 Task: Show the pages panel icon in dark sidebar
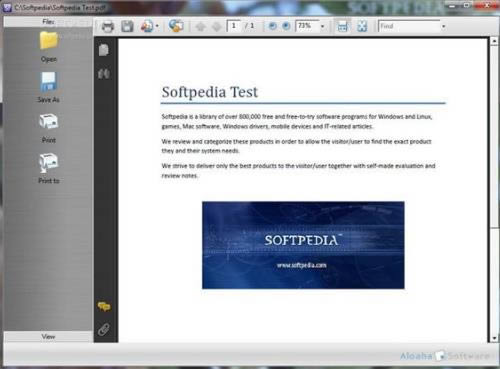coord(104,50)
